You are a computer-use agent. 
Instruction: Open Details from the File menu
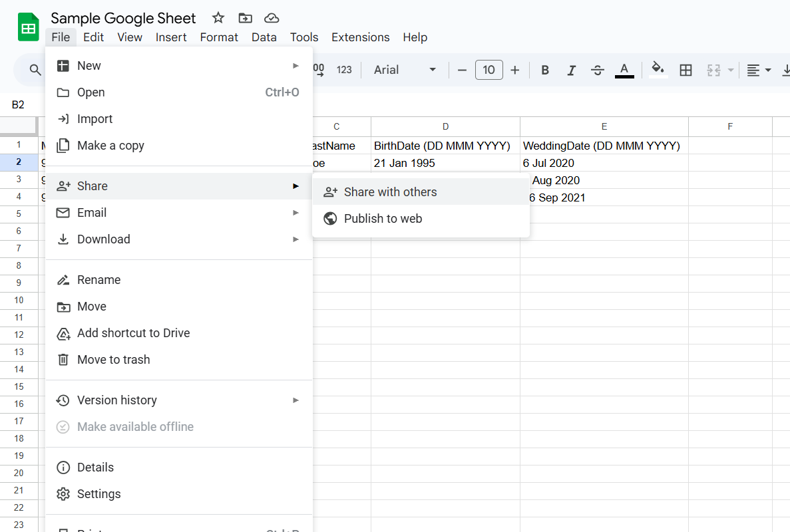pos(179,467)
